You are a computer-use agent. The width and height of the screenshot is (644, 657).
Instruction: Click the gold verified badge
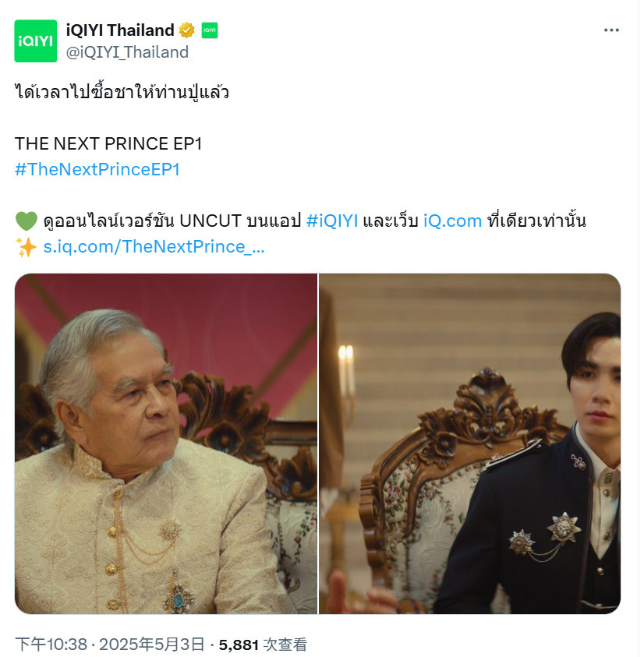pyautogui.click(x=187, y=30)
